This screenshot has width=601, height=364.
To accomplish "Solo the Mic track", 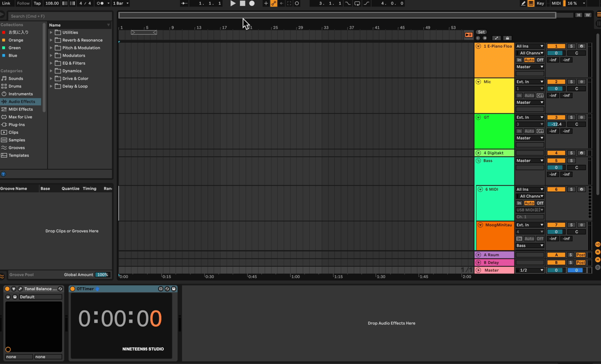I will click(x=571, y=81).
